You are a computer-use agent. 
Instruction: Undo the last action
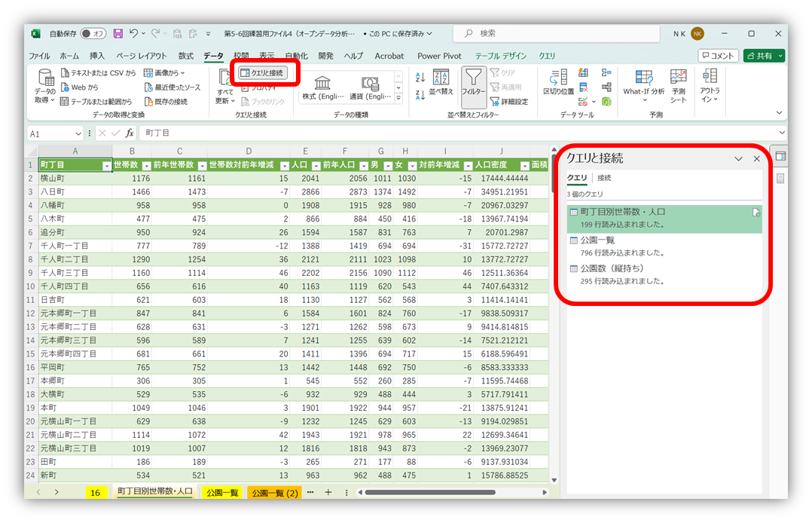[x=133, y=34]
